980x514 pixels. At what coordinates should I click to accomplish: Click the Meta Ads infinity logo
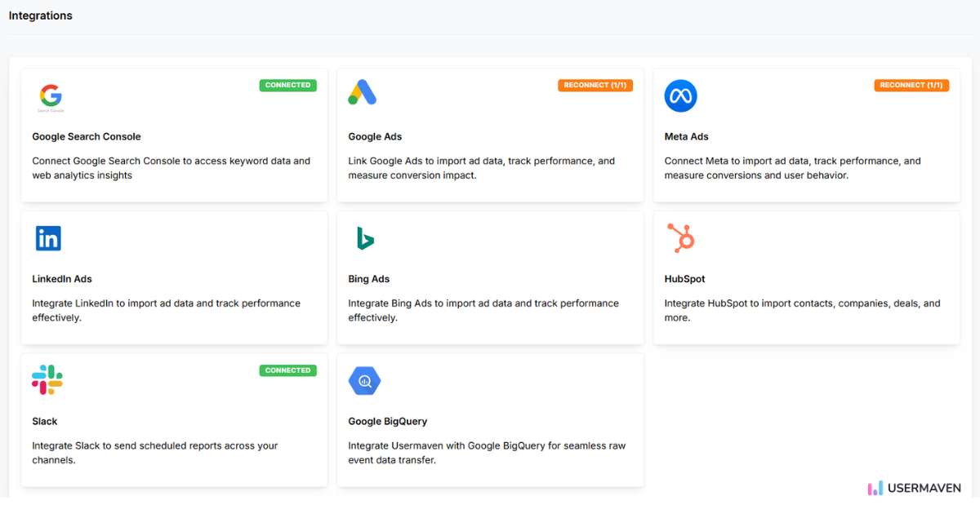(x=680, y=96)
